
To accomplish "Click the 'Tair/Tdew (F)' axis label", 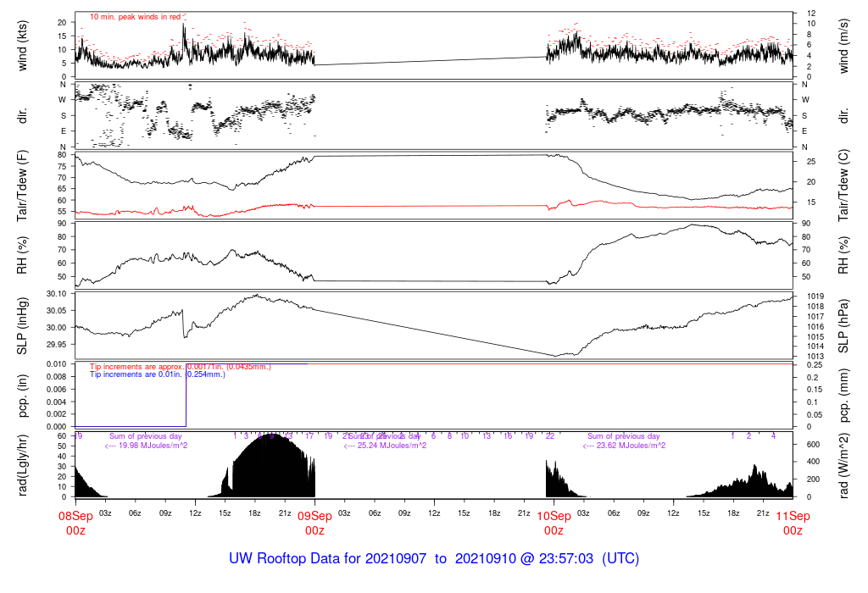I will tap(22, 186).
